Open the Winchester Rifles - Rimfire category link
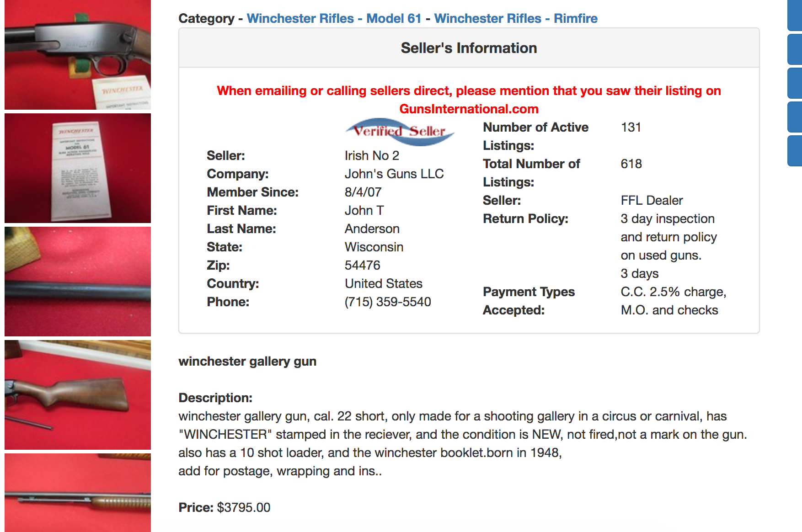 (516, 18)
